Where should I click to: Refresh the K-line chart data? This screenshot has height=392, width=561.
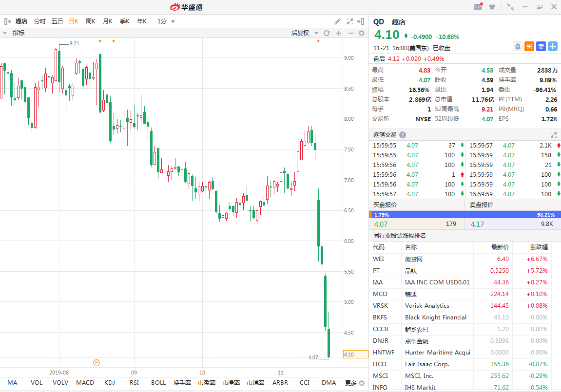pyautogui.click(x=326, y=33)
